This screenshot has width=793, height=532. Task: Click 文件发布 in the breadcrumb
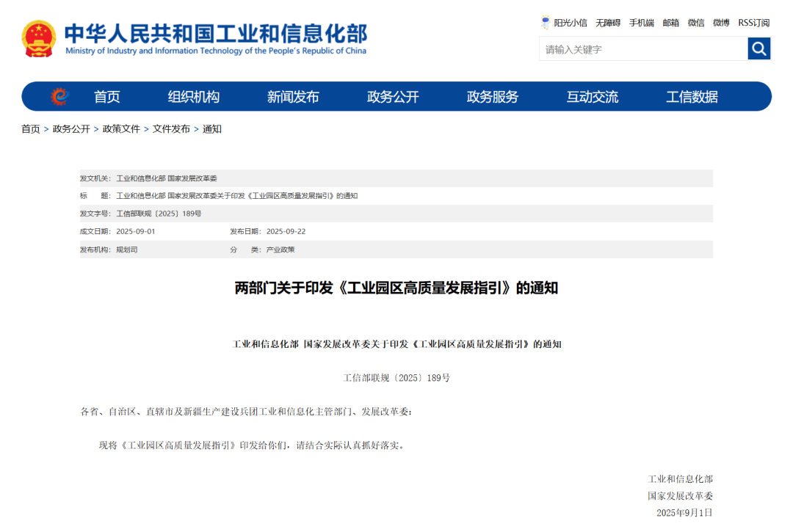click(x=171, y=129)
